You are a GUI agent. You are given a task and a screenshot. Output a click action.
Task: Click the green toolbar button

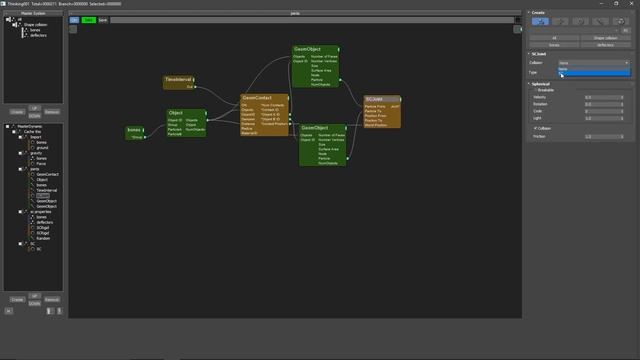tap(89, 20)
